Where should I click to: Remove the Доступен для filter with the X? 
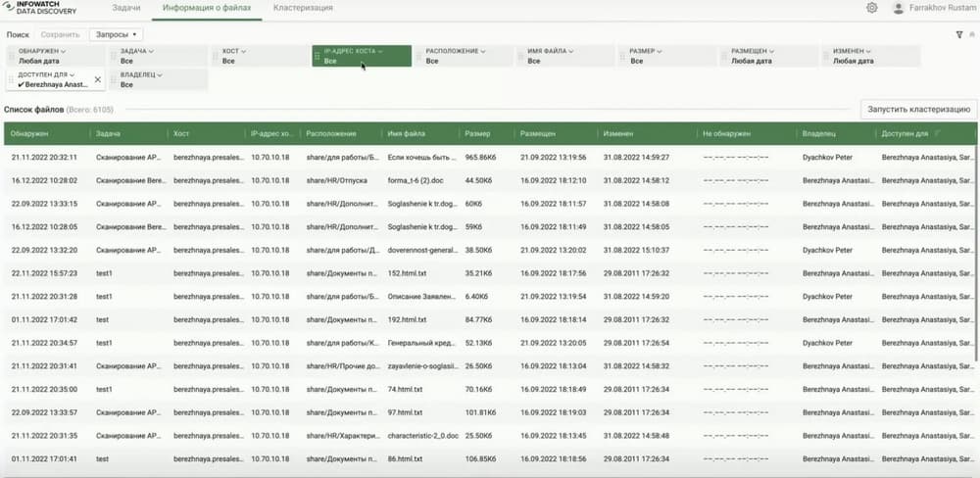97,79
